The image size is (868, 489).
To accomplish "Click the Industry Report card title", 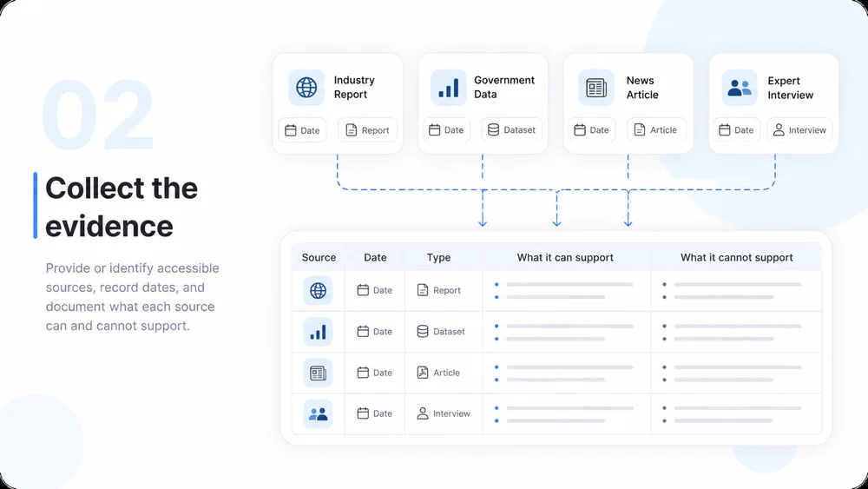I will (x=354, y=88).
